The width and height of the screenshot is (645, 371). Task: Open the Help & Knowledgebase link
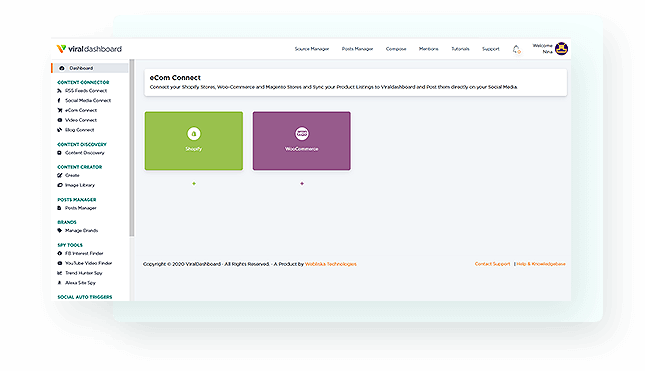541,264
